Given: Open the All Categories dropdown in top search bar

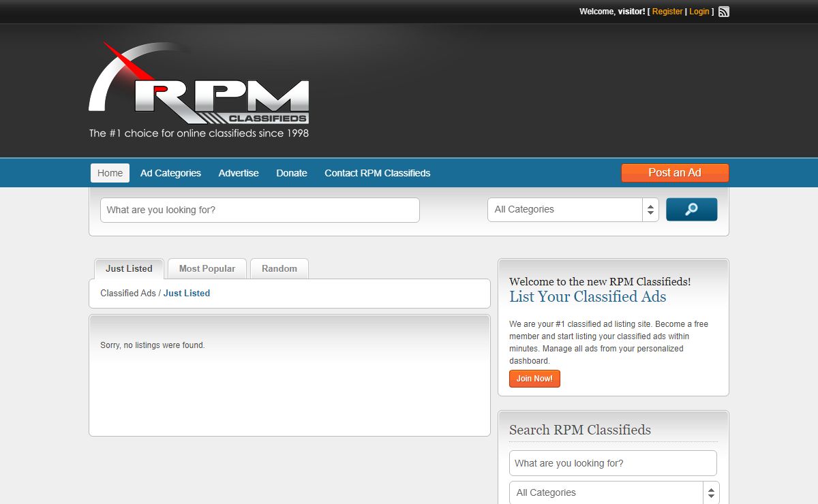Looking at the screenshot, I should (x=573, y=210).
